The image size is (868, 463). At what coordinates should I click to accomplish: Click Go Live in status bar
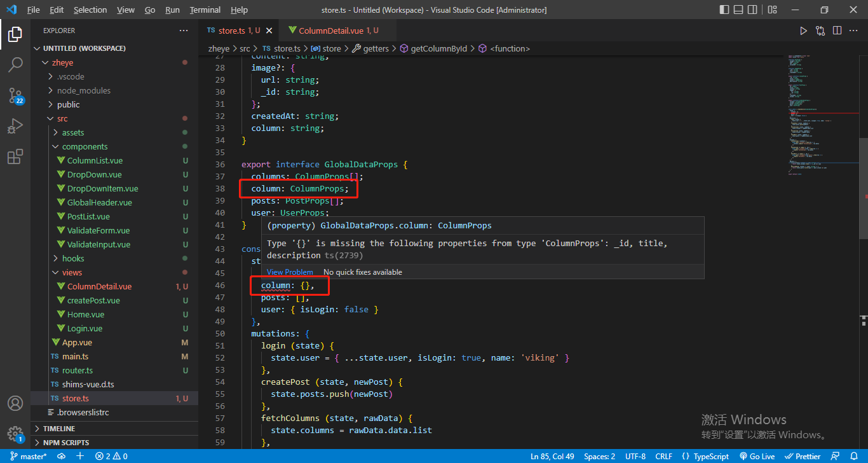[x=757, y=456]
